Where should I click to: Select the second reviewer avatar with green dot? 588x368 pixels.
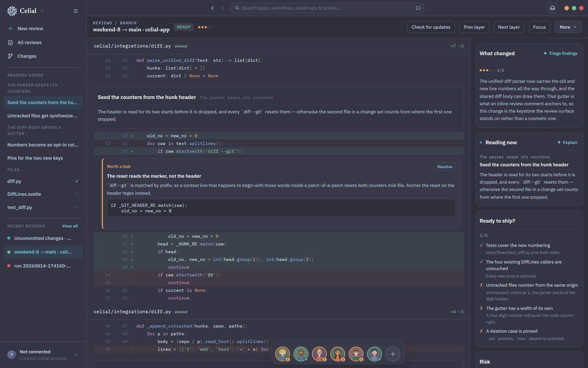click(301, 354)
